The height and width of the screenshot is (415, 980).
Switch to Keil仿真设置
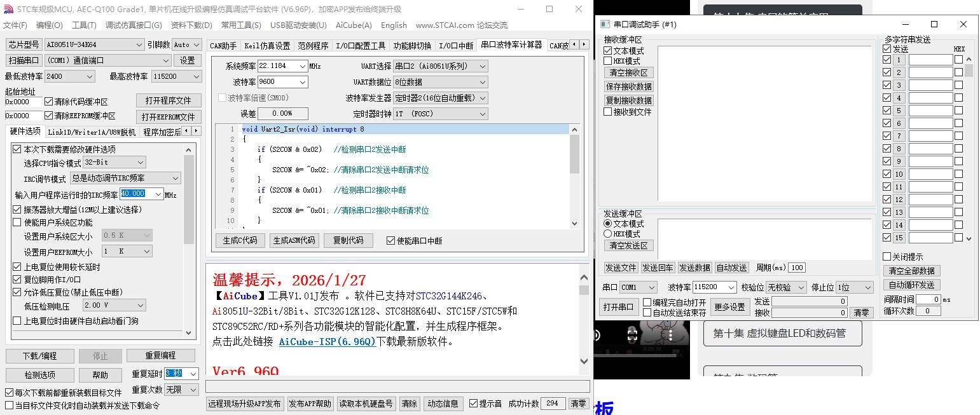pos(267,44)
